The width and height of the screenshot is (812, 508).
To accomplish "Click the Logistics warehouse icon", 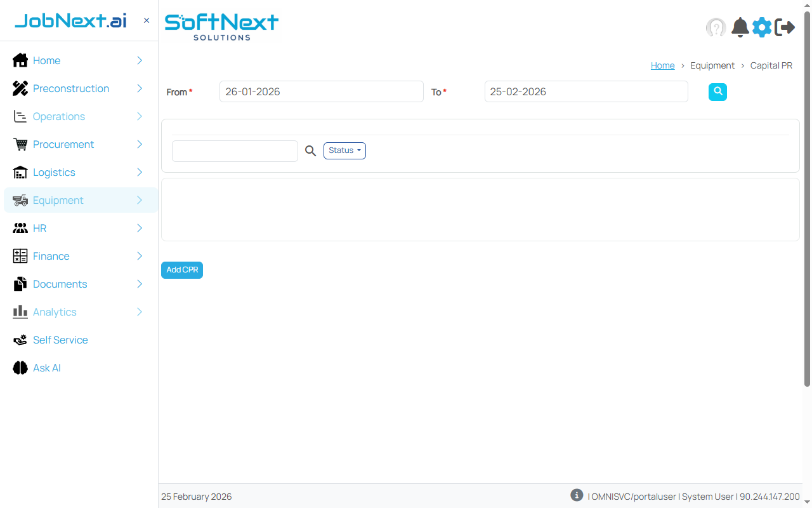I will coord(20,172).
